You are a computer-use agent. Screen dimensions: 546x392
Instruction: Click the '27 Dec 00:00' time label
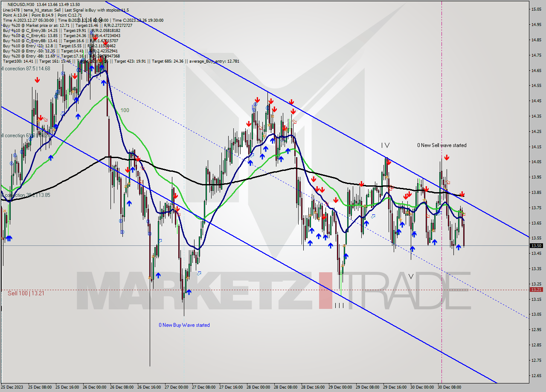pos(177,387)
